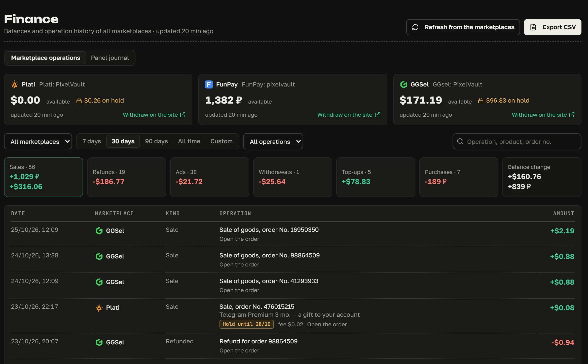Click GGSel icon in refund 98864509 row
This screenshot has height=364, width=588.
(99, 342)
